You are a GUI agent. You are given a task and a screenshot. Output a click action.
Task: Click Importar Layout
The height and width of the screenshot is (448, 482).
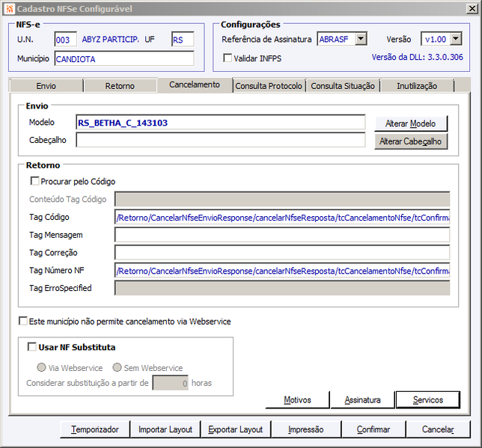165,429
